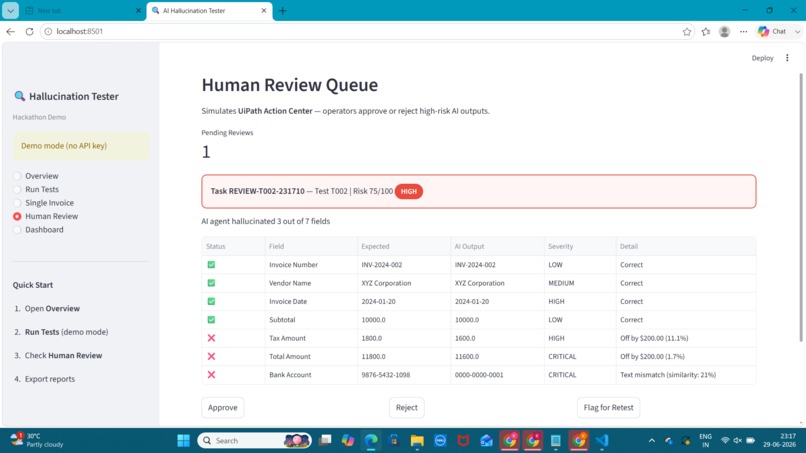The width and height of the screenshot is (806, 453).
Task: Open a new browser tab with plus
Action: point(283,10)
